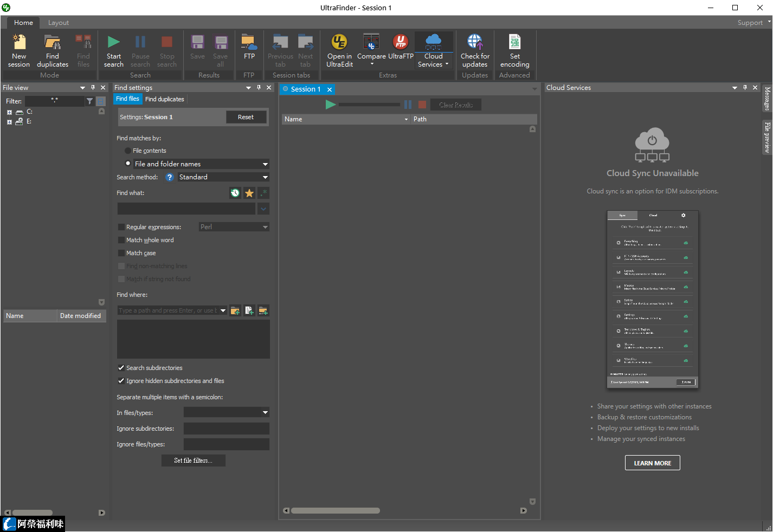
Task: Pin the Find settings panel
Action: 259,88
